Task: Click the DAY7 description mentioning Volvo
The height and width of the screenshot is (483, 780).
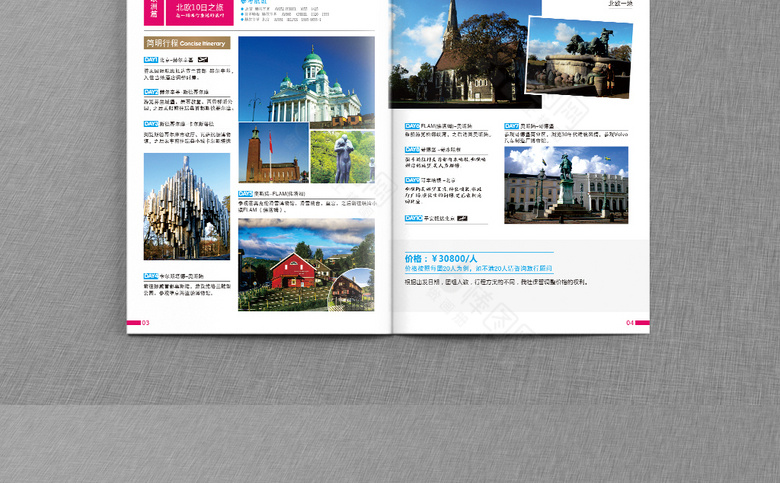Action: (x=566, y=137)
